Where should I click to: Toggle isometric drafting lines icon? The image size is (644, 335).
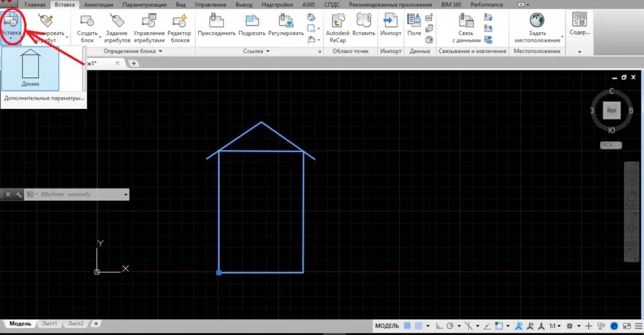469,326
